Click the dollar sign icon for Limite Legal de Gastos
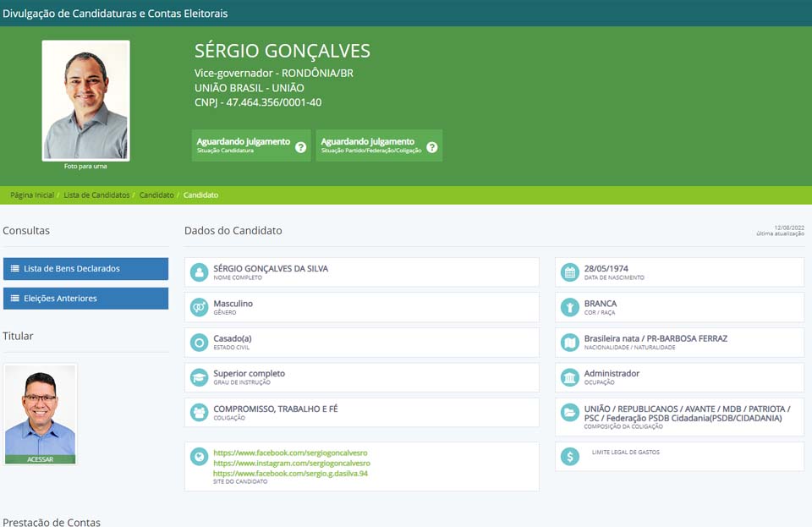 tap(569, 457)
